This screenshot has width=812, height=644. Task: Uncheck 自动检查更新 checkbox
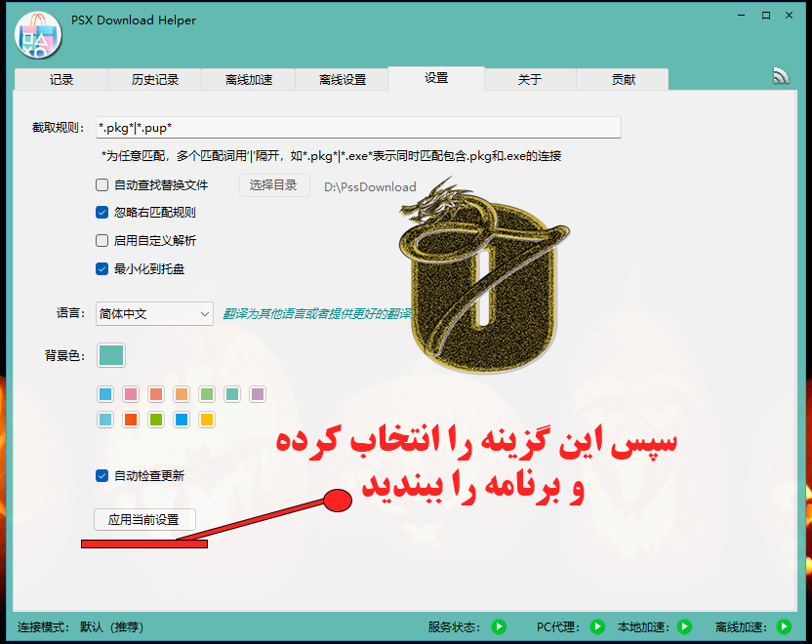click(x=102, y=476)
